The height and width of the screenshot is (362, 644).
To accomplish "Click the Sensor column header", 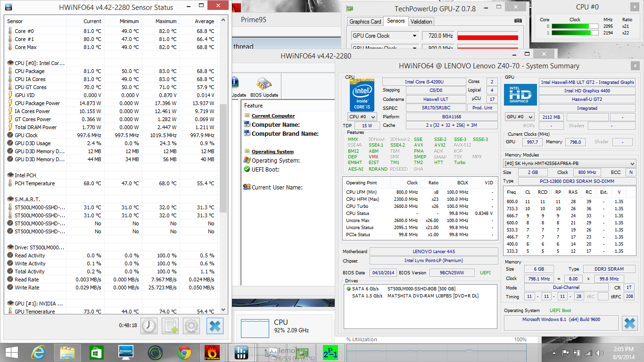I will point(36,21).
